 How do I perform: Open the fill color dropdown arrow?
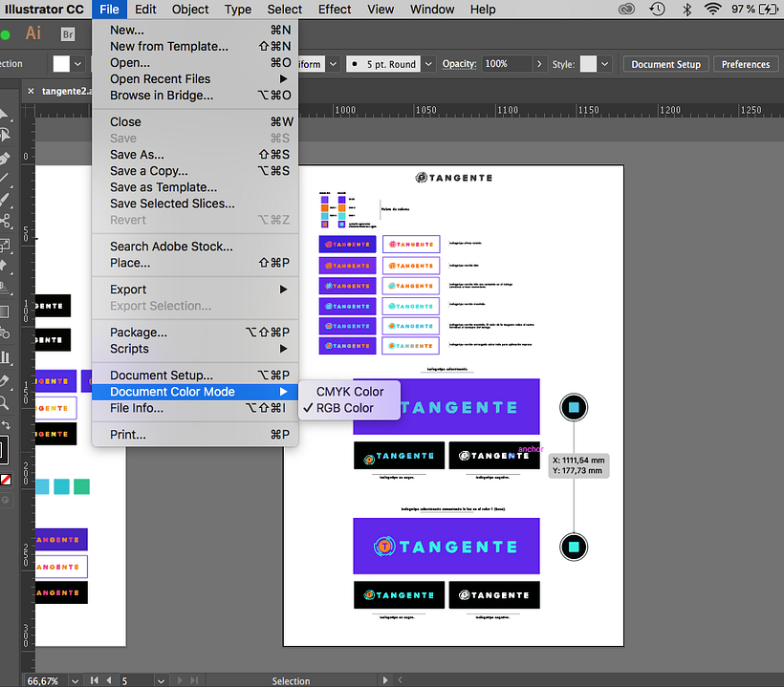(x=77, y=64)
